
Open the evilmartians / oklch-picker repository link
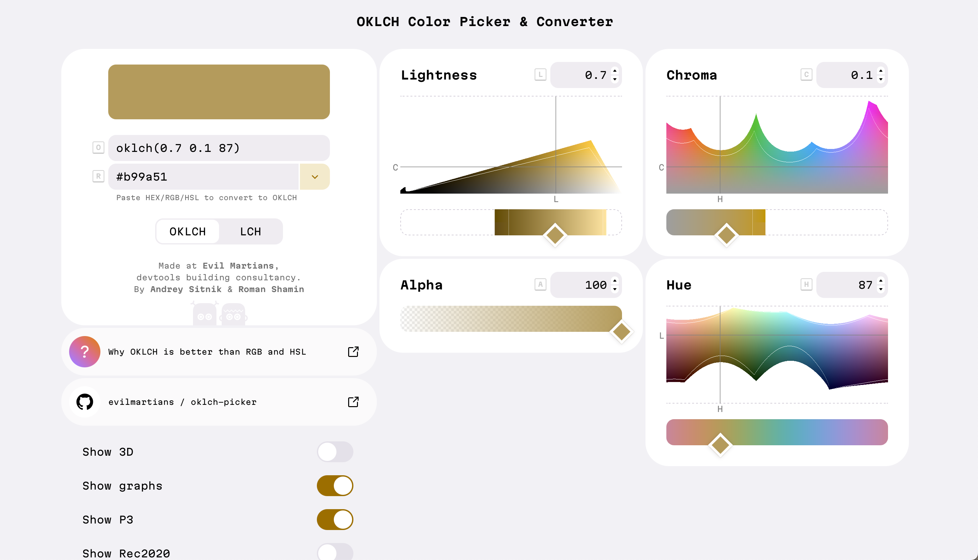coord(182,402)
